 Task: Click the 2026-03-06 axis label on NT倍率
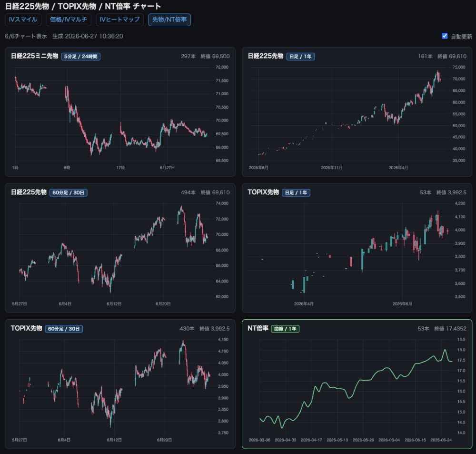tap(259, 440)
